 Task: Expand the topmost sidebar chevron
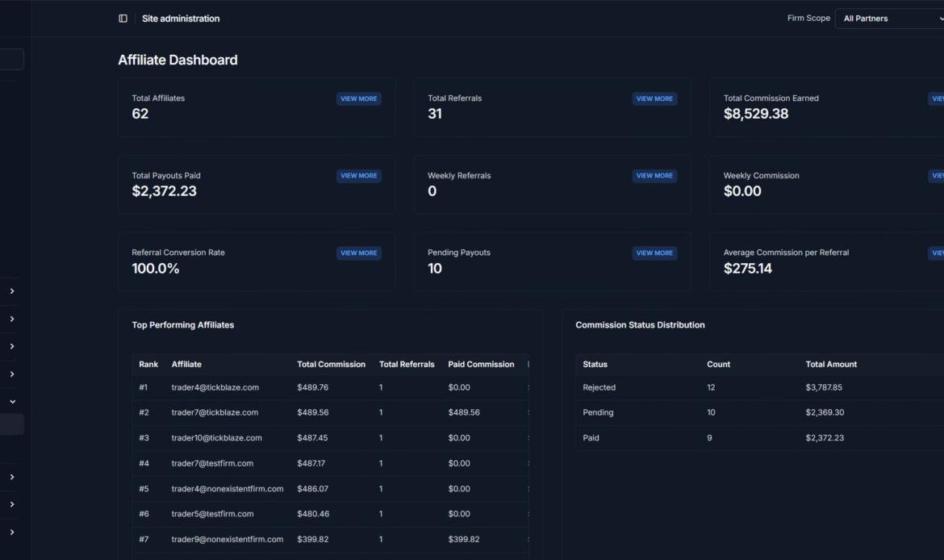[12, 291]
